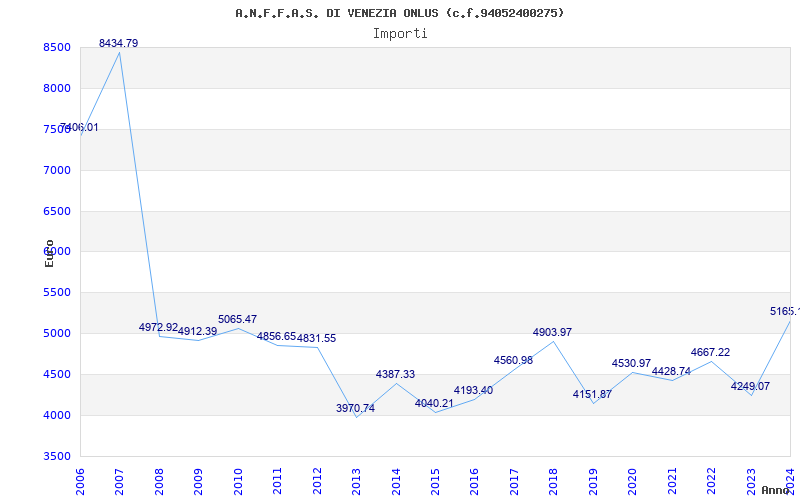This screenshot has width=800, height=500.
Task: Select the 3500 y-axis tick label
Action: [57, 456]
